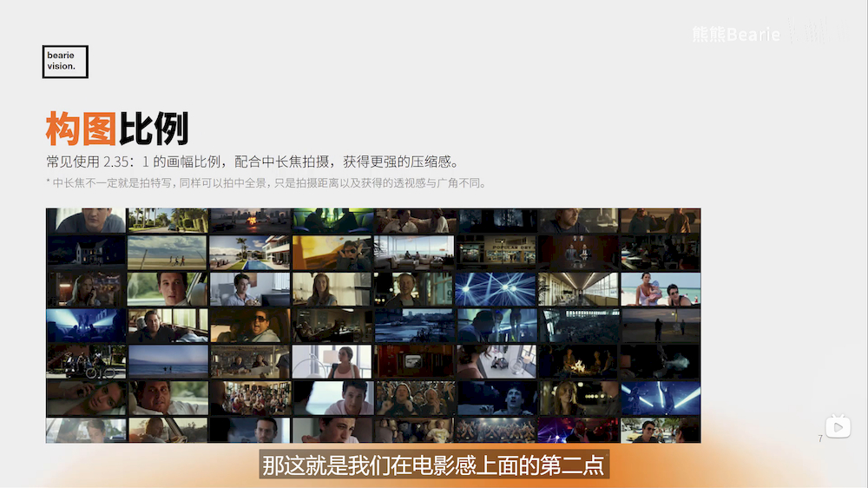Viewport: 868px width, 488px height.
Task: Click the slide page number 7
Action: 819,439
